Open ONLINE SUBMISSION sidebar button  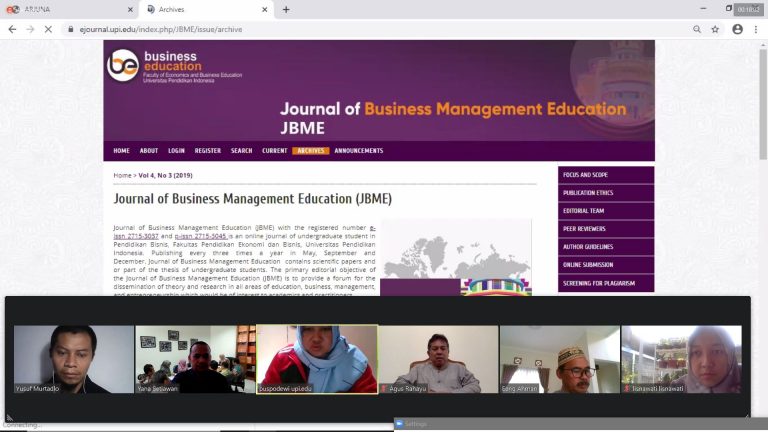(606, 265)
